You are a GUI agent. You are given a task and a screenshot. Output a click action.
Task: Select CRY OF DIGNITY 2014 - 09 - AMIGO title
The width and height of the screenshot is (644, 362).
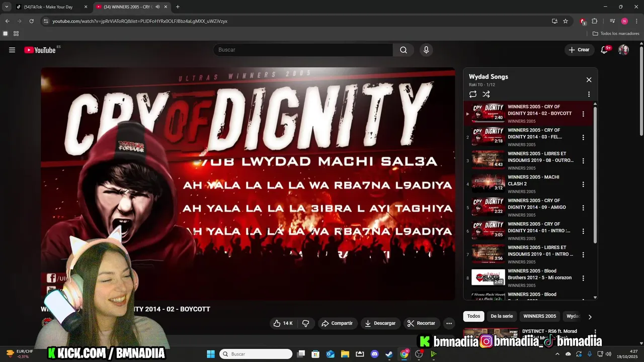[537, 204]
